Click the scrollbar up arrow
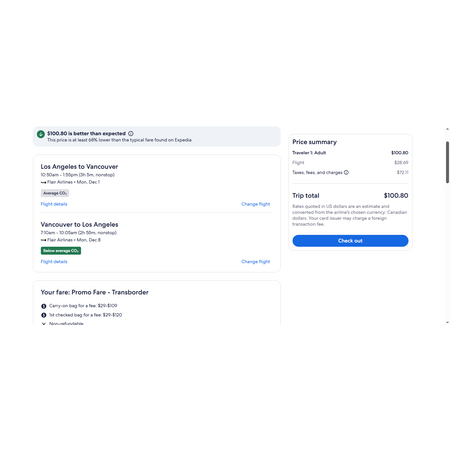This screenshot has width=450, height=450. [x=447, y=129]
